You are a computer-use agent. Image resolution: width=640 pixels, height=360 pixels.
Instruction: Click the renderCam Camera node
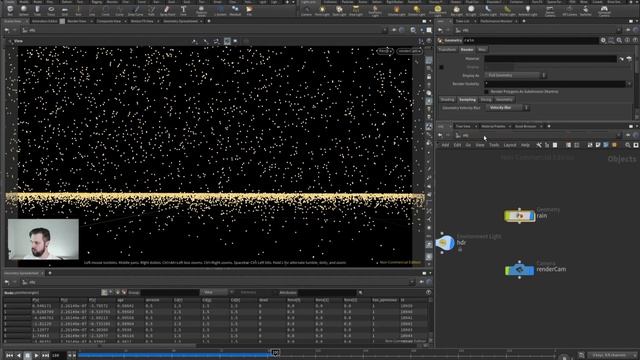[520, 270]
